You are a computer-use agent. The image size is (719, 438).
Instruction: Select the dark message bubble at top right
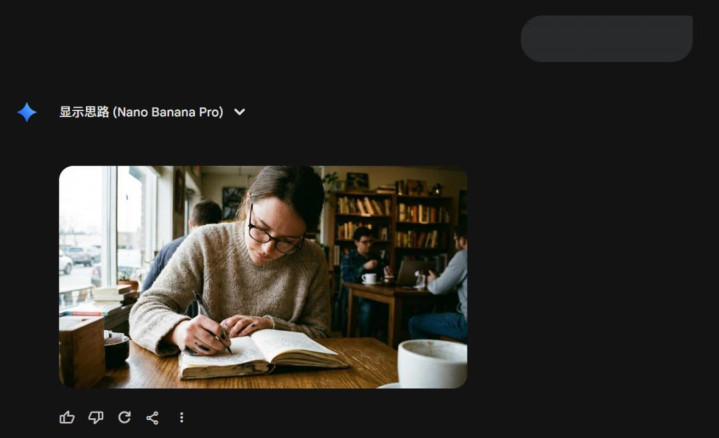tap(607, 39)
